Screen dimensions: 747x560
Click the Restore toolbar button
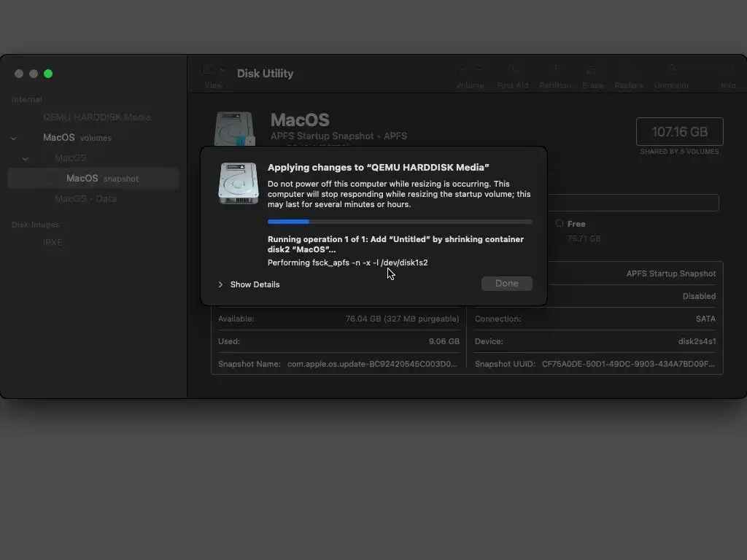click(628, 77)
